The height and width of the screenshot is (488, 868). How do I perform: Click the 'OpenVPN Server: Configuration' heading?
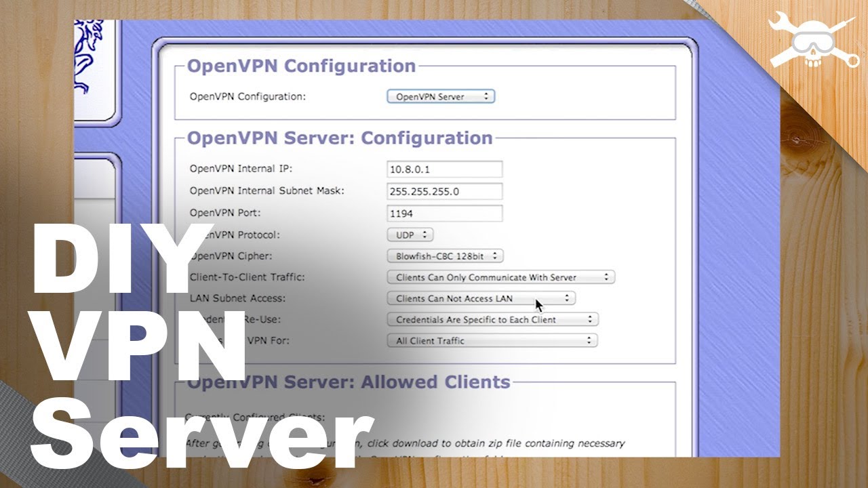pos(340,138)
